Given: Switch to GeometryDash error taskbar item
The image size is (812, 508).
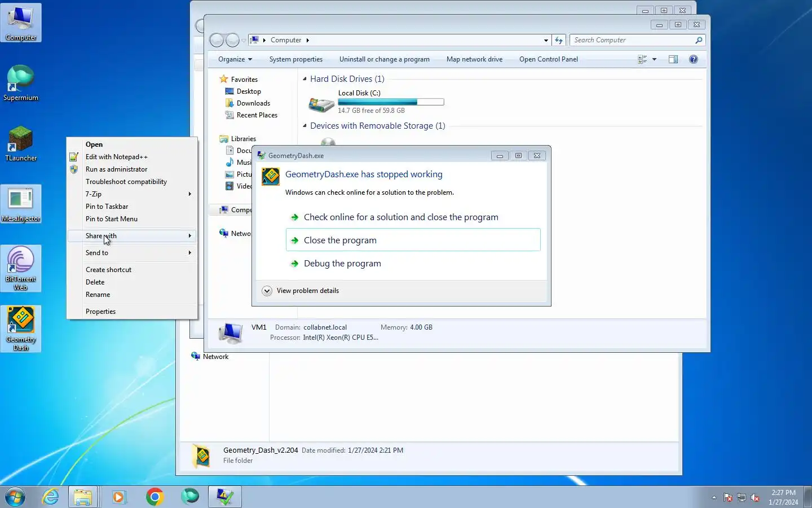Looking at the screenshot, I should (225, 497).
